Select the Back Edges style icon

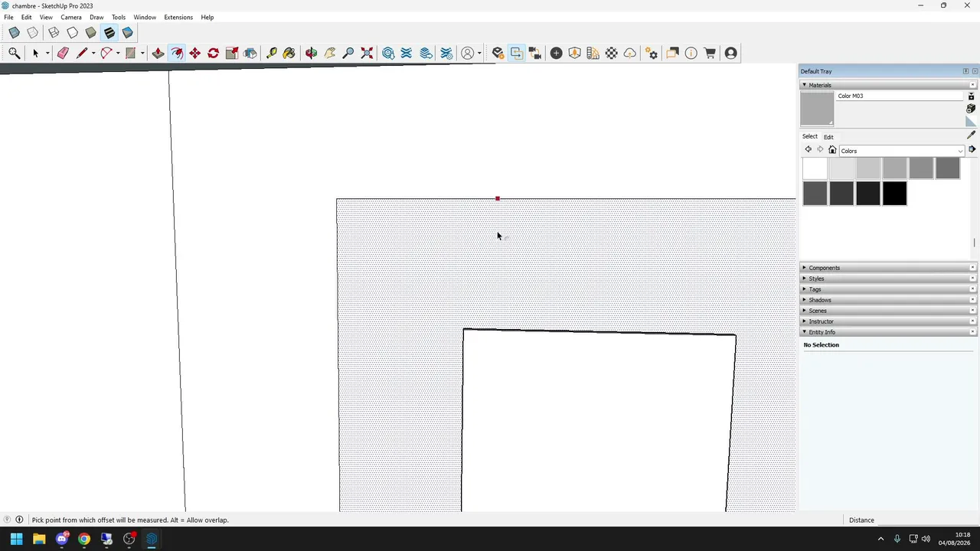tap(33, 33)
